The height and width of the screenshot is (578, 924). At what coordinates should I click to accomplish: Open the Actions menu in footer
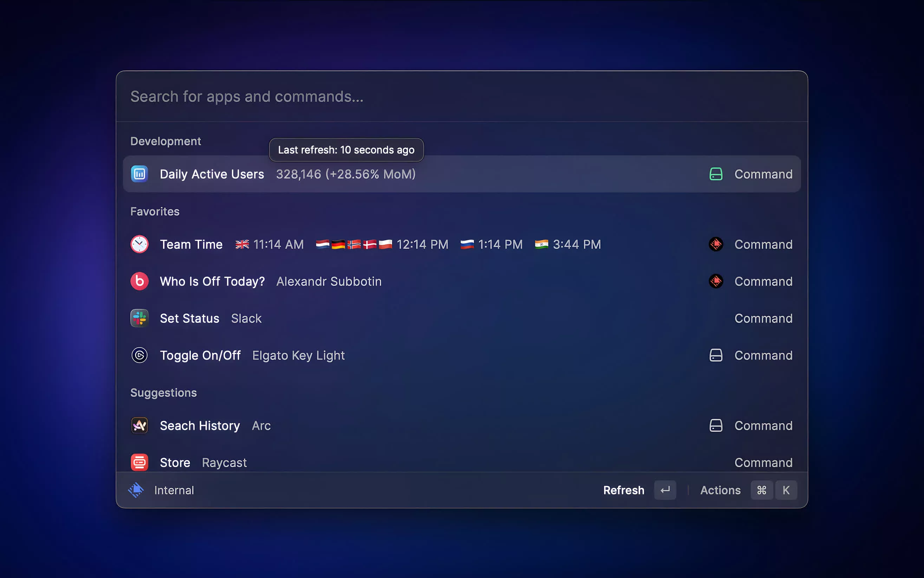[720, 490]
